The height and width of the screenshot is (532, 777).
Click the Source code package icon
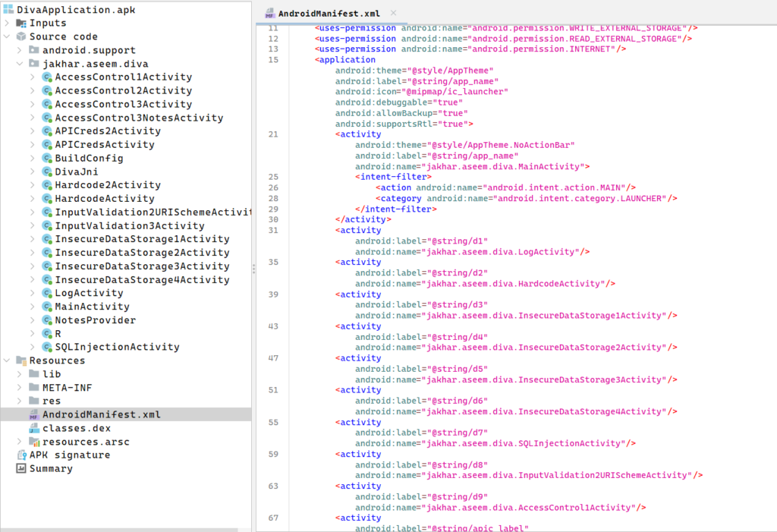pos(21,36)
